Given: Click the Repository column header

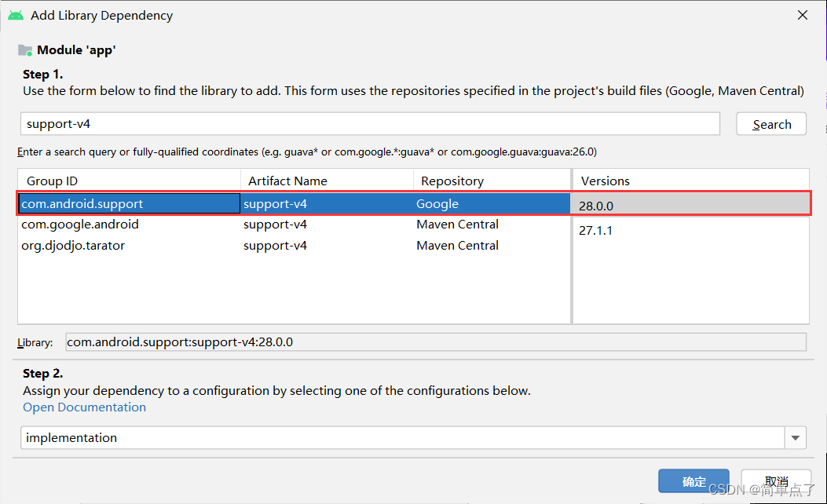Looking at the screenshot, I should tap(452, 181).
